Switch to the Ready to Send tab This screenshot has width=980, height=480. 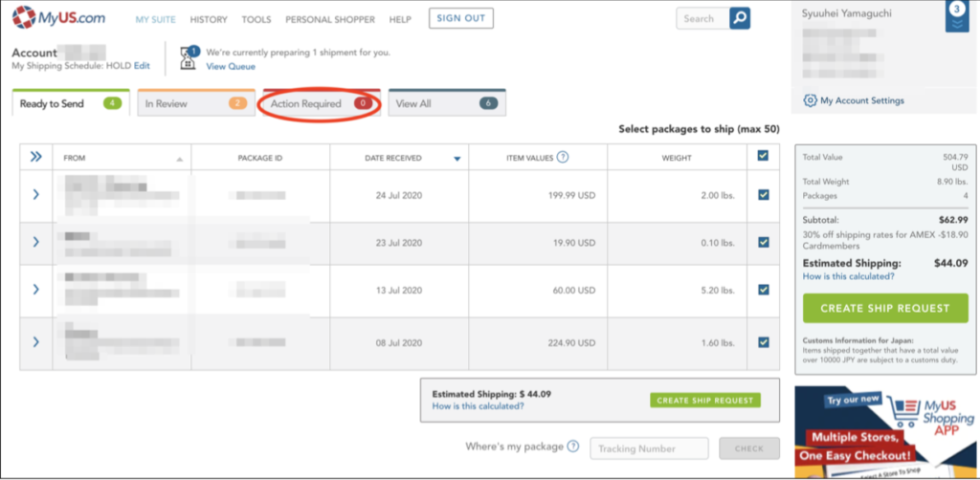click(x=71, y=103)
